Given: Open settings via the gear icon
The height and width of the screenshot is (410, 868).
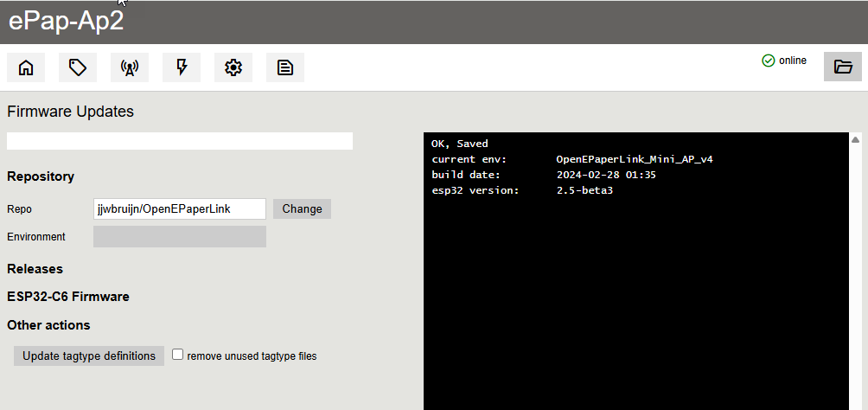Looking at the screenshot, I should pos(233,67).
